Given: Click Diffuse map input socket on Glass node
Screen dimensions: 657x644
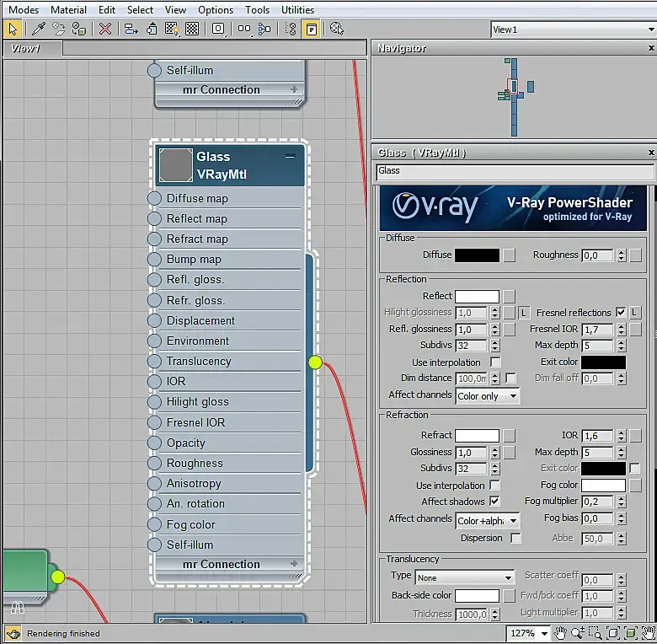Looking at the screenshot, I should click(154, 198).
